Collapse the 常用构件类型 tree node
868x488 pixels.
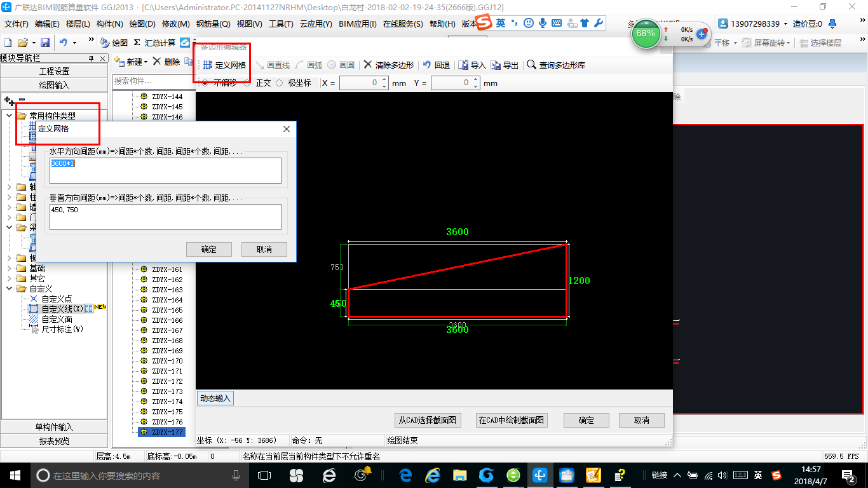(9, 116)
